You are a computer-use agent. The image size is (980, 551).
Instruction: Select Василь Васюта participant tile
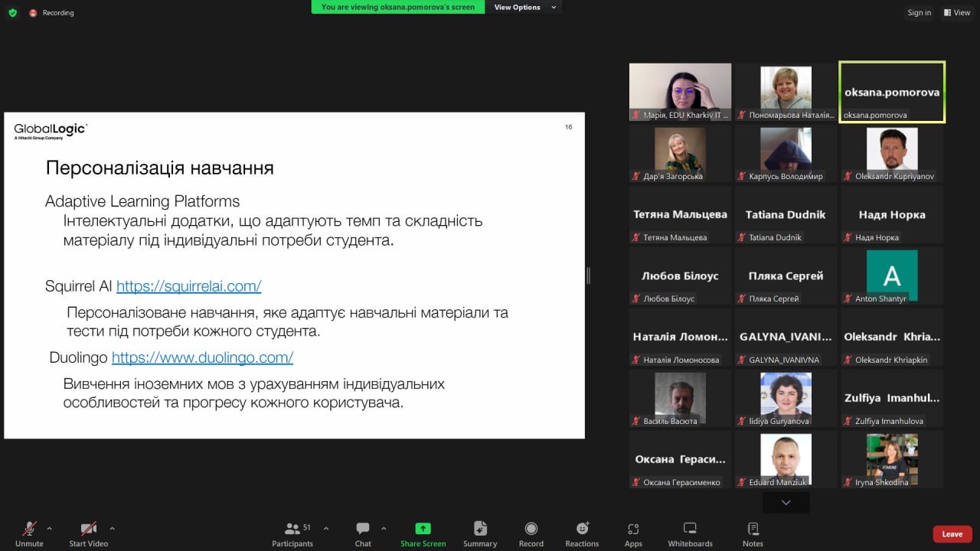coord(680,398)
